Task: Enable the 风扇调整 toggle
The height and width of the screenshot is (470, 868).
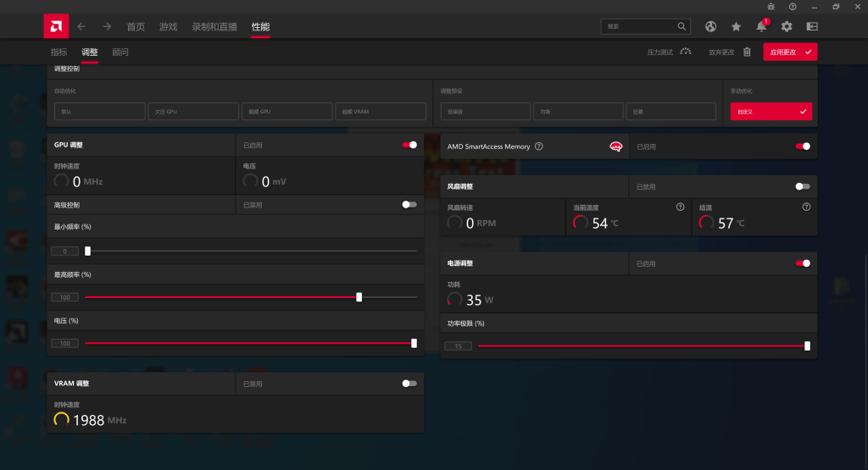Action: (x=802, y=186)
